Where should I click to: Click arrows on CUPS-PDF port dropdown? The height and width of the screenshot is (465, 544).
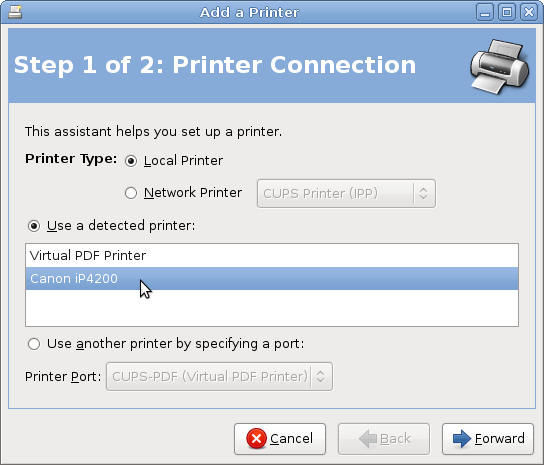[x=321, y=377]
